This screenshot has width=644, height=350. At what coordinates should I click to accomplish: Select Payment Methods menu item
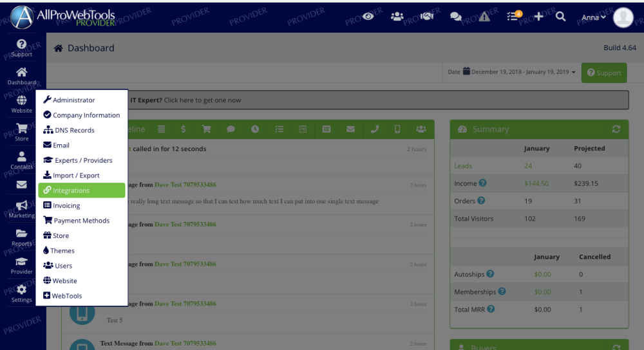point(82,220)
